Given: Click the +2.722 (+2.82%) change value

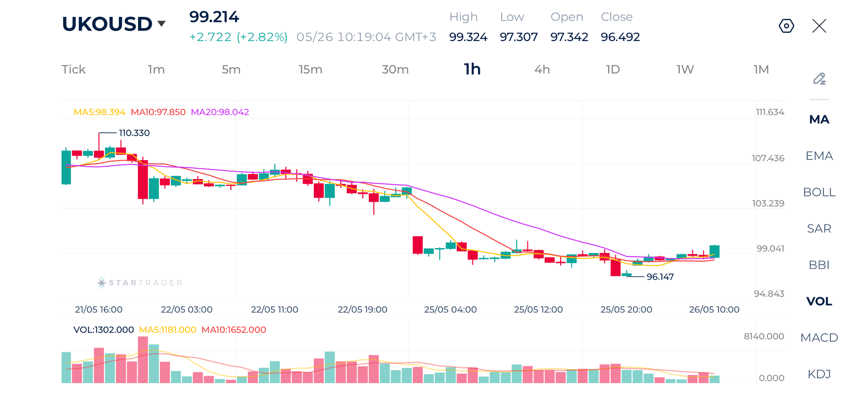Looking at the screenshot, I should tap(238, 37).
